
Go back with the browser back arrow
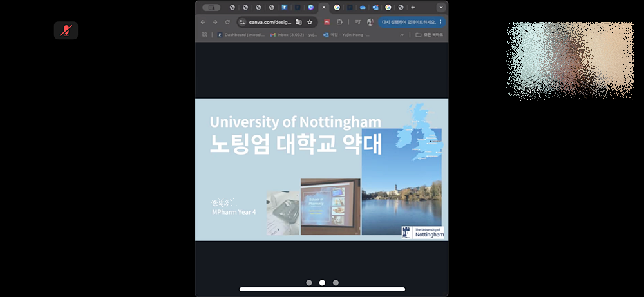coord(202,22)
